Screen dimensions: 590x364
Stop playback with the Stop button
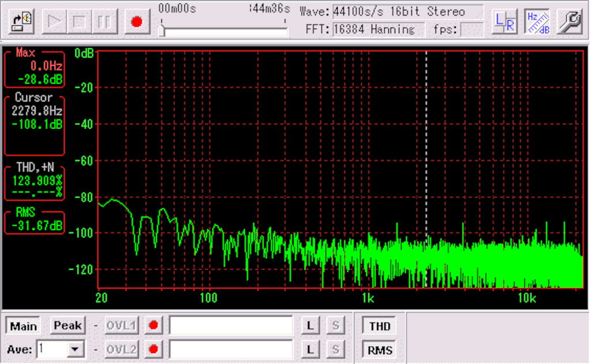(80, 22)
